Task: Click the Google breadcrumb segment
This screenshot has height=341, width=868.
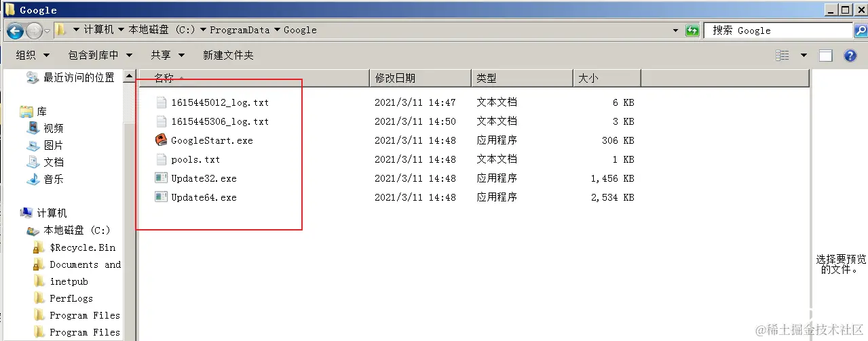Action: click(301, 30)
